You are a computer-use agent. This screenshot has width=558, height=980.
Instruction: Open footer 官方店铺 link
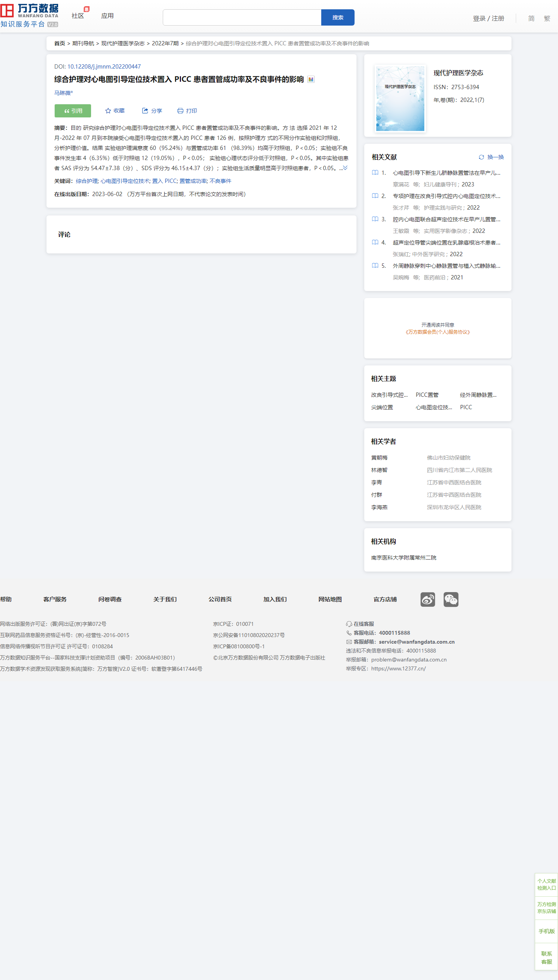point(385,599)
